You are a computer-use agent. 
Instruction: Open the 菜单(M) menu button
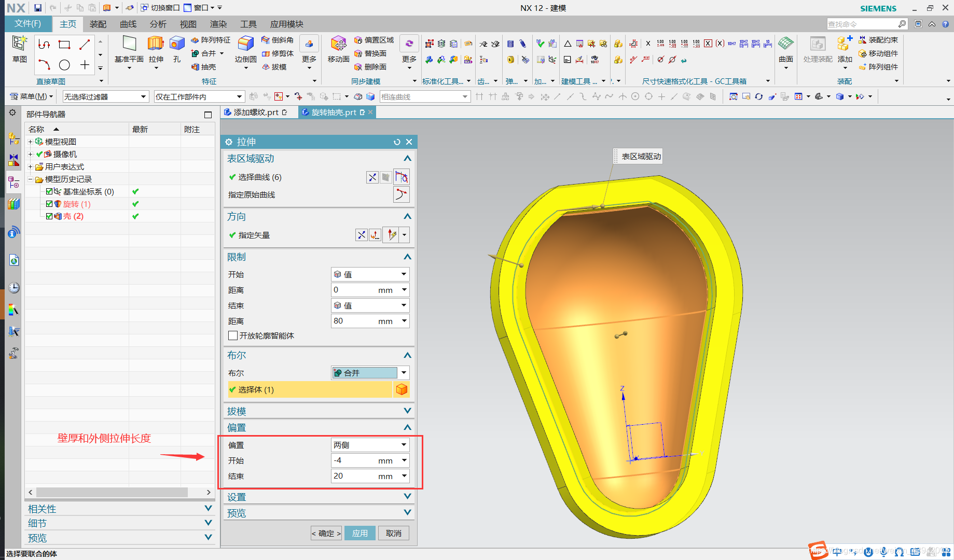[x=32, y=96]
